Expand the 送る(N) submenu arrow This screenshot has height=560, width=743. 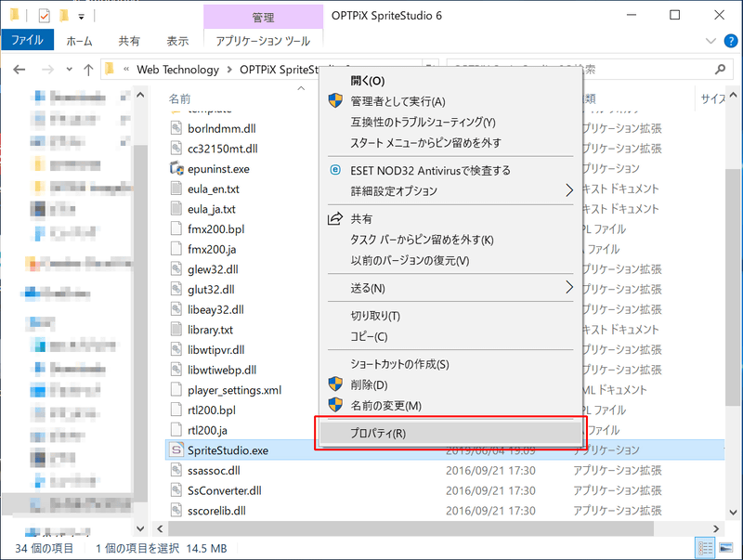[x=569, y=287]
